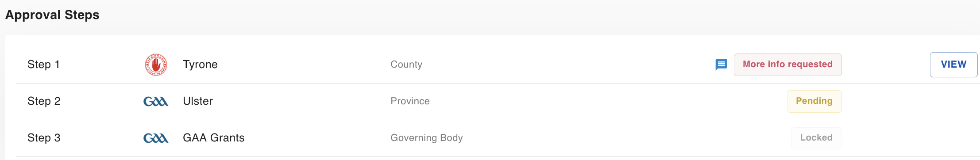Click the Pending status badge
Screen dimensions: 980x160
click(814, 101)
